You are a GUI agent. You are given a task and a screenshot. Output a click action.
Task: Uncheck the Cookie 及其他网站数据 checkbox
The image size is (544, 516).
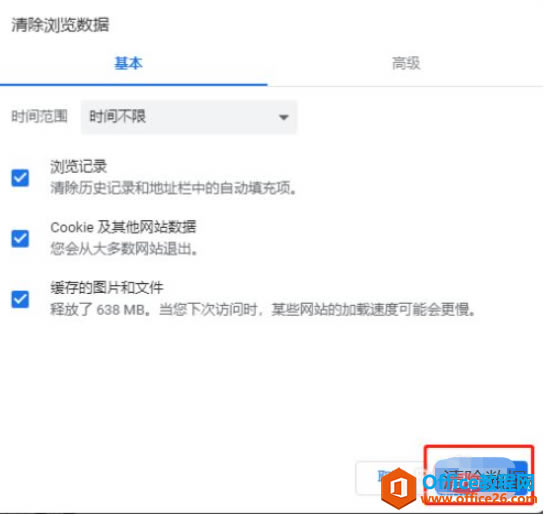click(x=20, y=238)
